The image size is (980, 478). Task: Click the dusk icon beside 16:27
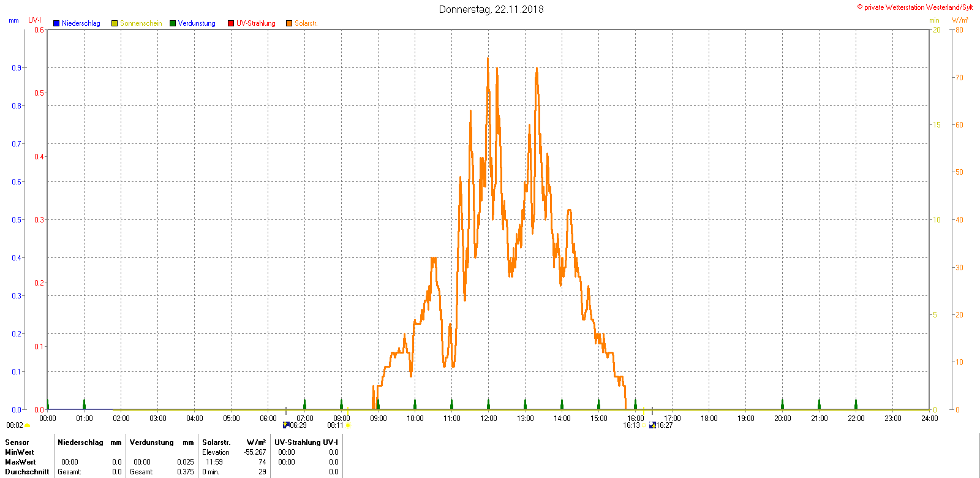tap(652, 425)
